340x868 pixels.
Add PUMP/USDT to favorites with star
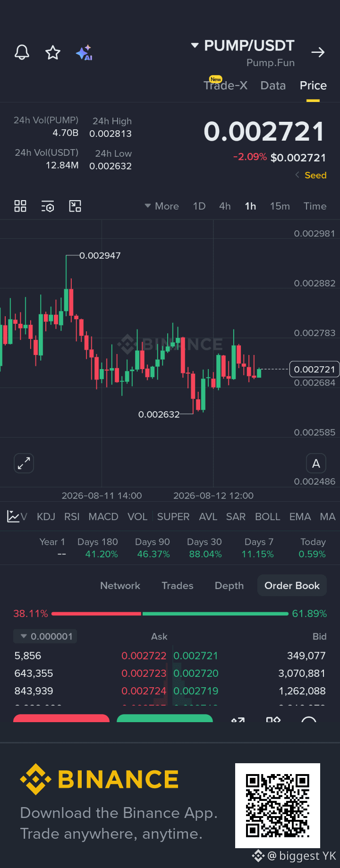point(53,52)
